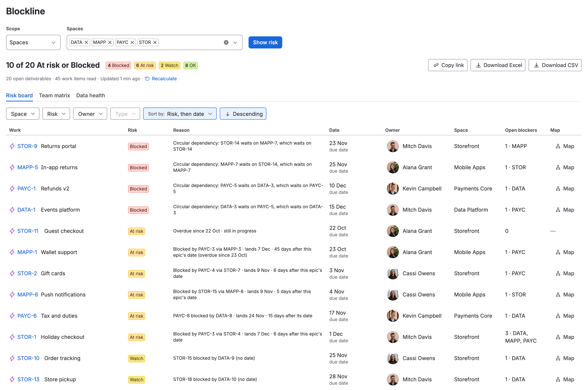Download the Excel export
The height and width of the screenshot is (390, 588).
point(497,65)
